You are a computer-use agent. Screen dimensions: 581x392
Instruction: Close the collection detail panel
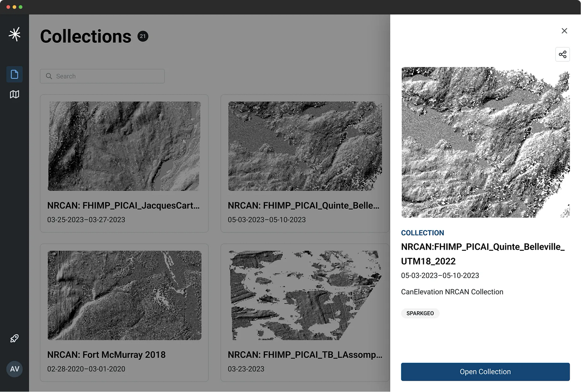click(564, 31)
